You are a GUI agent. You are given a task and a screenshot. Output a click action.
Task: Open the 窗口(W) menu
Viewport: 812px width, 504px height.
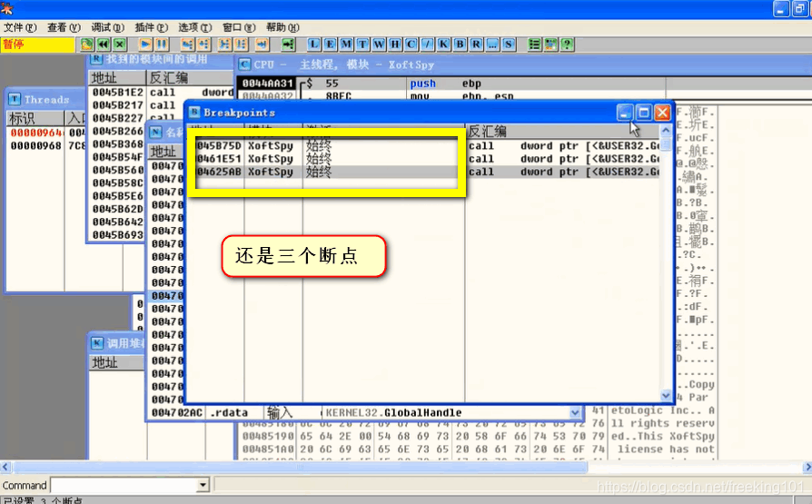pos(239,27)
